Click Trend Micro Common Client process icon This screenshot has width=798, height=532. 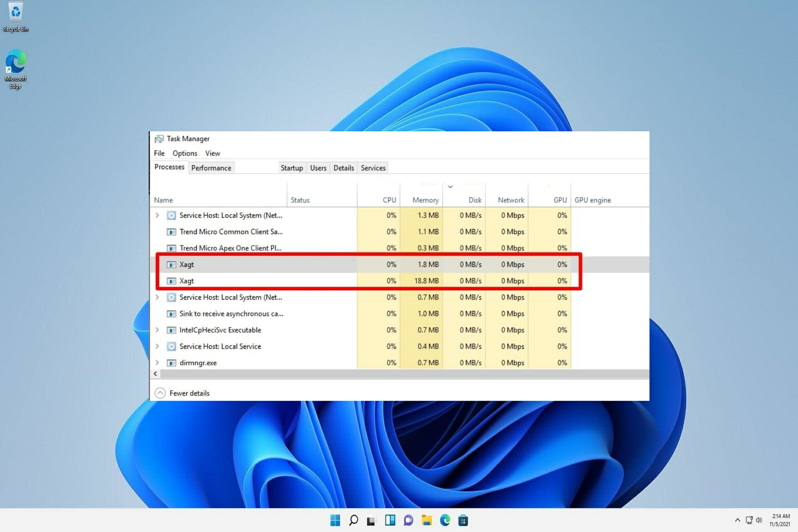[171, 232]
